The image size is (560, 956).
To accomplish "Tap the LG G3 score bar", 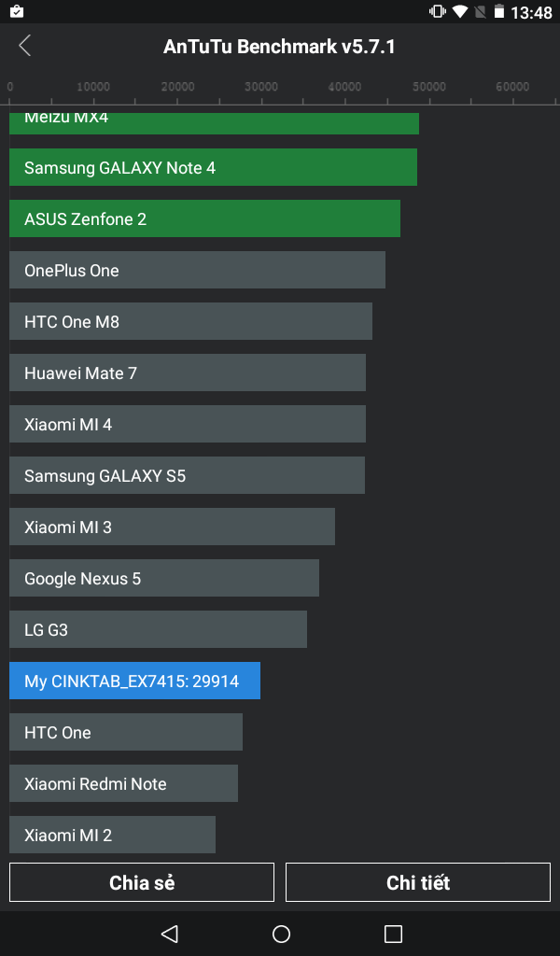I will coord(158,630).
